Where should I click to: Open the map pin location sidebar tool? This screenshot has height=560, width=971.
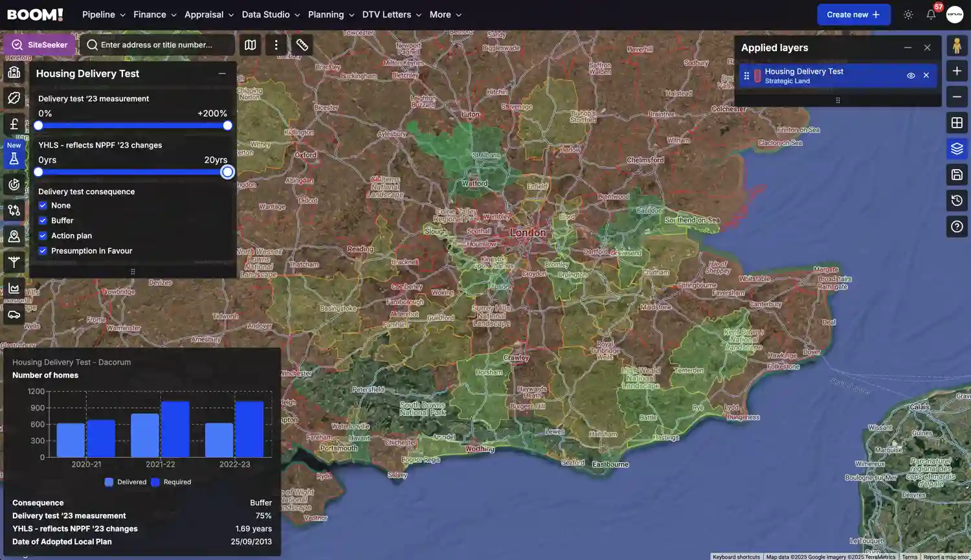click(x=14, y=236)
